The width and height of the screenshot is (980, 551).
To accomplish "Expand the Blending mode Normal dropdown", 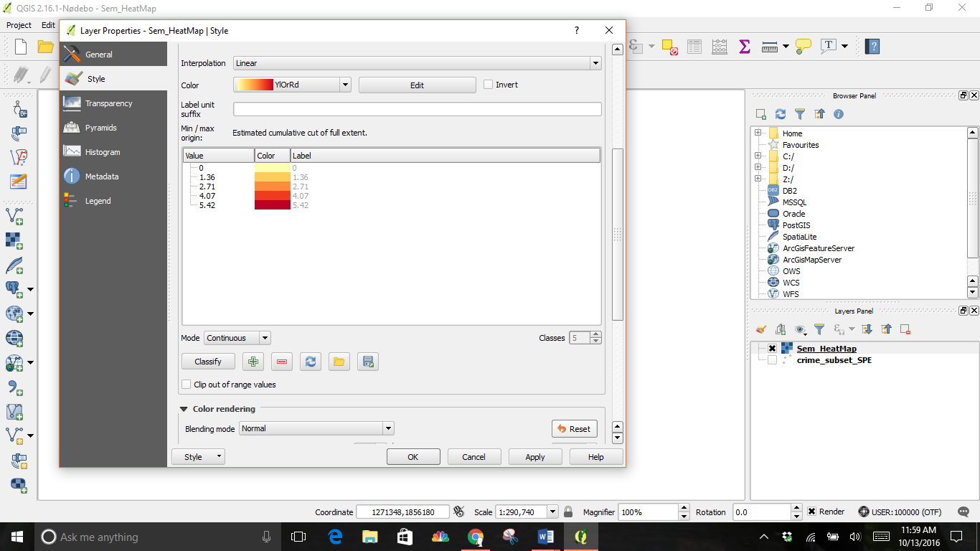I will 316,428.
